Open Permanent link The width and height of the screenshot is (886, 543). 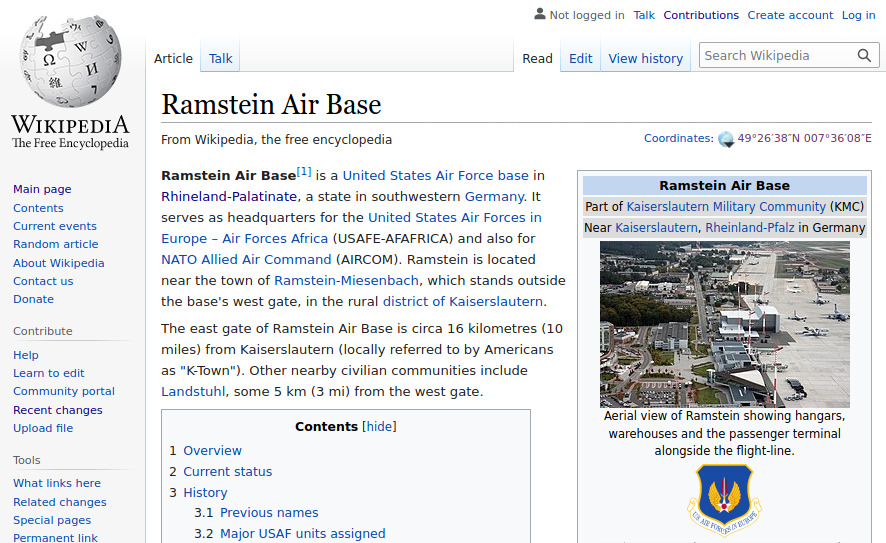(55, 537)
